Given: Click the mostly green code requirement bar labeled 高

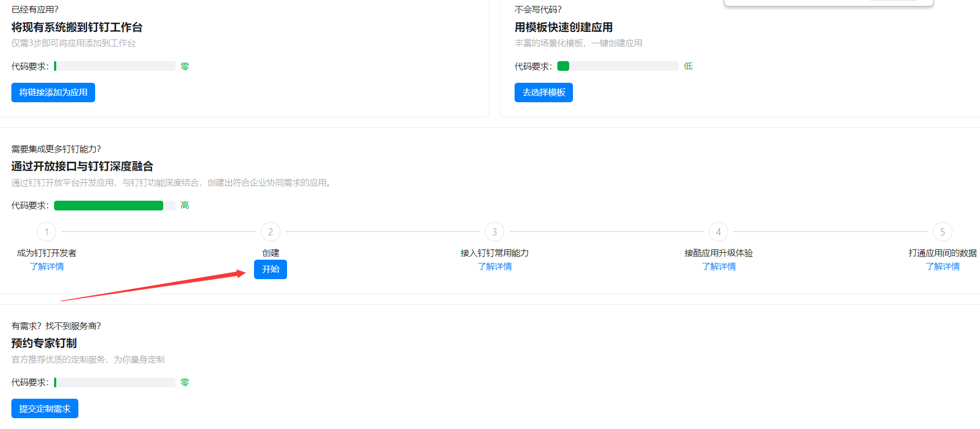Looking at the screenshot, I should pyautogui.click(x=115, y=206).
